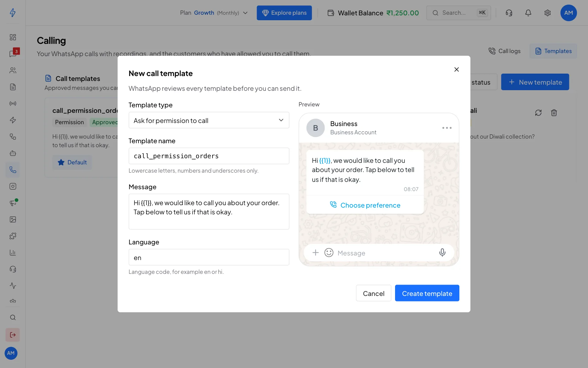This screenshot has width=588, height=368.
Task: Click the Default star button
Action: 72,162
